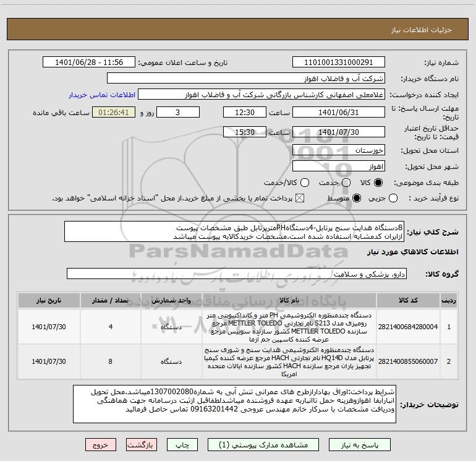Click the province field خوزستان

point(339,150)
